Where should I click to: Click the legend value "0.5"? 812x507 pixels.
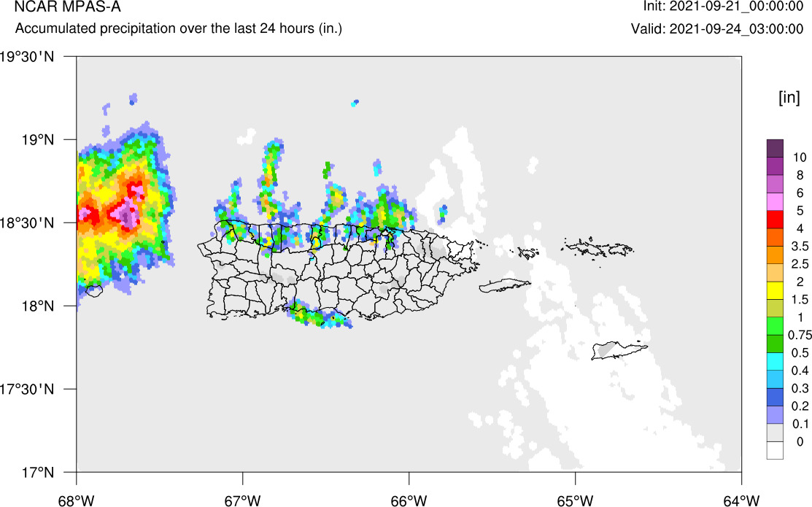tap(800, 352)
